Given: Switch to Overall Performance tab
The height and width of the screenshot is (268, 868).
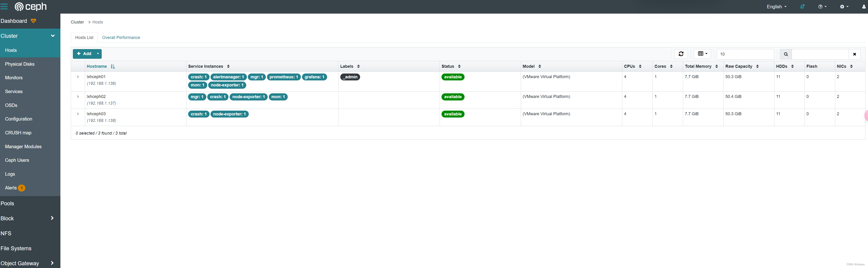Looking at the screenshot, I should (121, 37).
